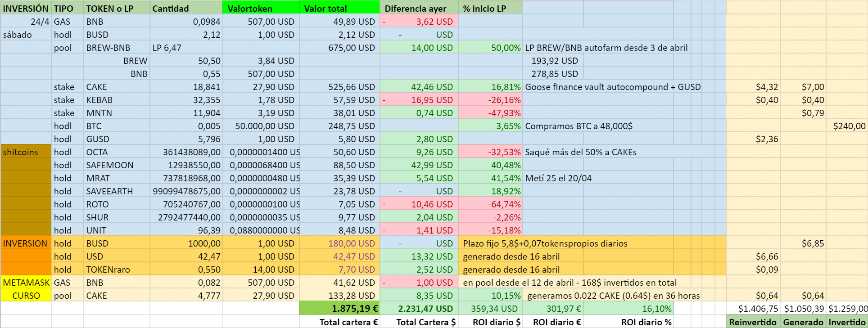
Task: Select the 'shitcoins' category cell
Action: point(26,152)
